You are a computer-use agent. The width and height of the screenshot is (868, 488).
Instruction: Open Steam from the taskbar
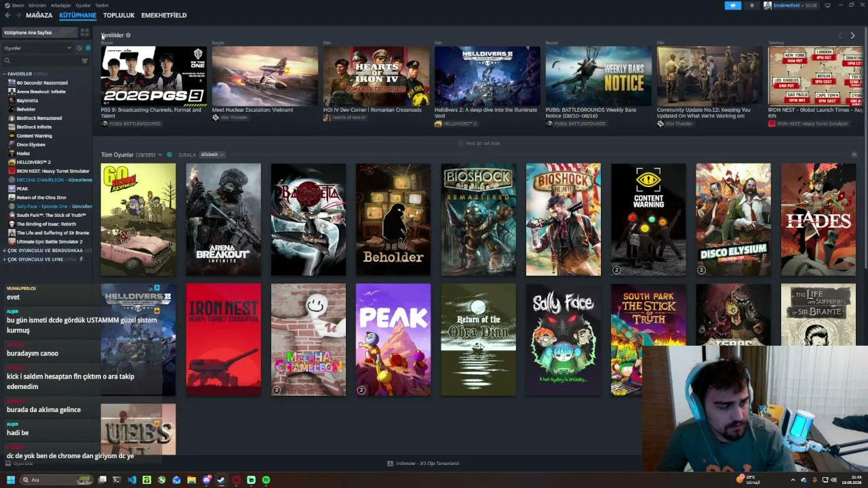point(221,480)
